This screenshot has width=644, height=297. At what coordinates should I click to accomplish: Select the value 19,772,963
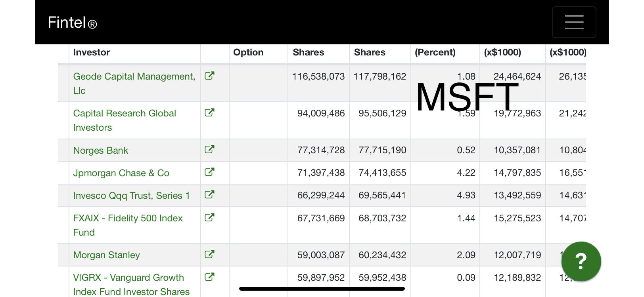click(x=517, y=113)
